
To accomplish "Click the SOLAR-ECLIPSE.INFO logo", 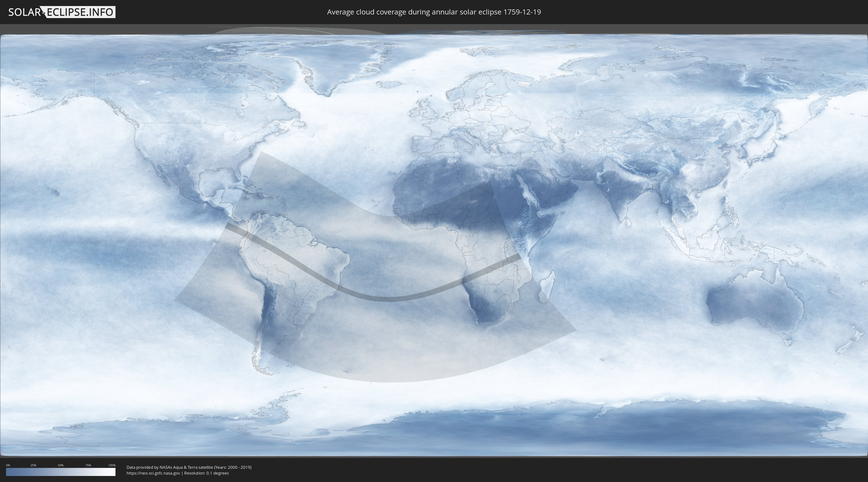I will coord(62,12).
